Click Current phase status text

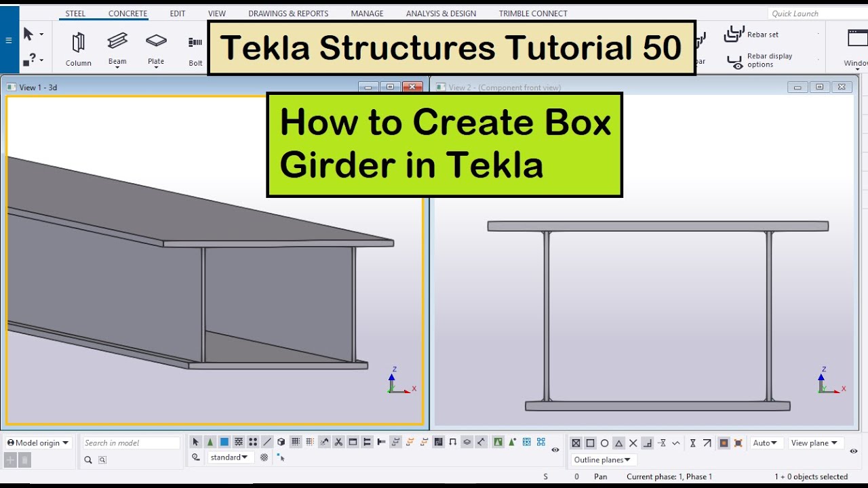(x=669, y=476)
